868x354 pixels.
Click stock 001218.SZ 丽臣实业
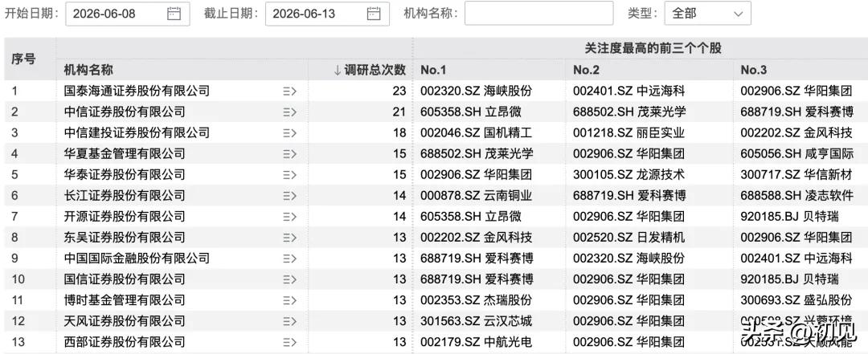628,132
